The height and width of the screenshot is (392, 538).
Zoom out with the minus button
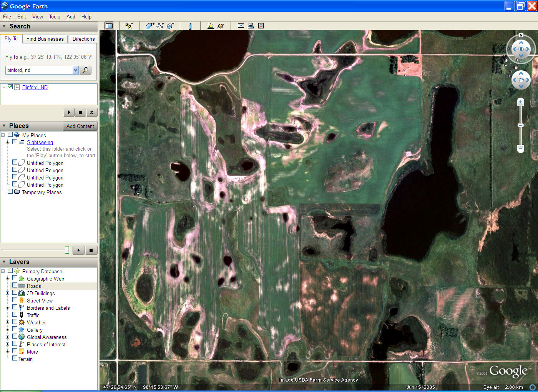(521, 148)
